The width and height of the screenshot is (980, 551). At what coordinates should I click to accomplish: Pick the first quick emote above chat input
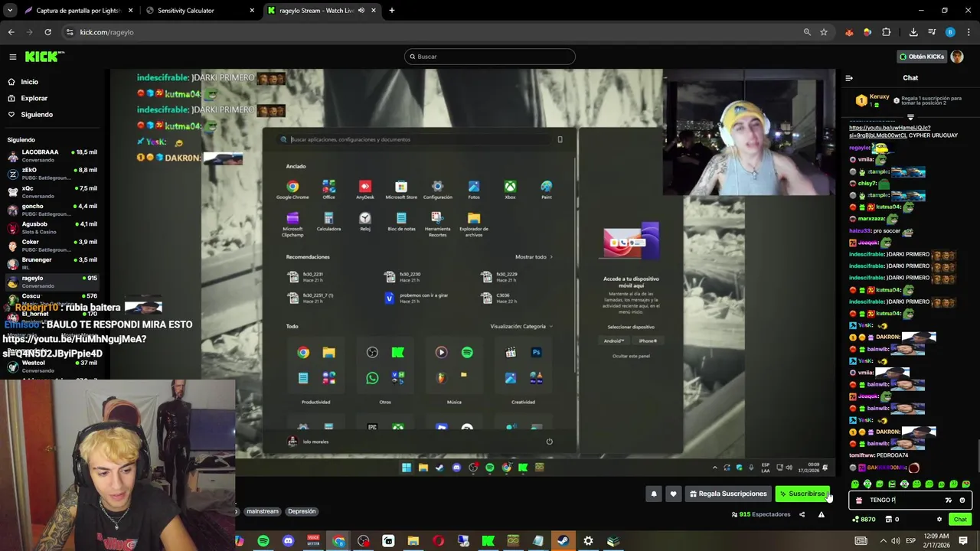[x=855, y=484]
